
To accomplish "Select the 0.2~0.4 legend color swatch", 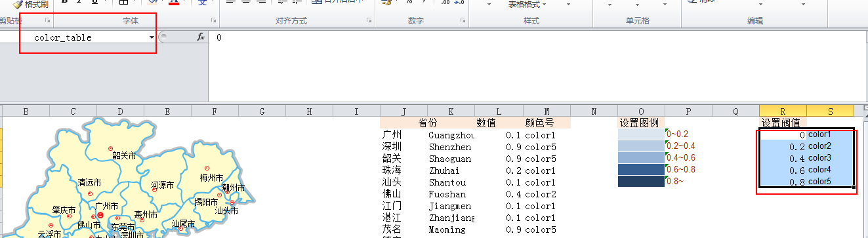I will tap(641, 146).
